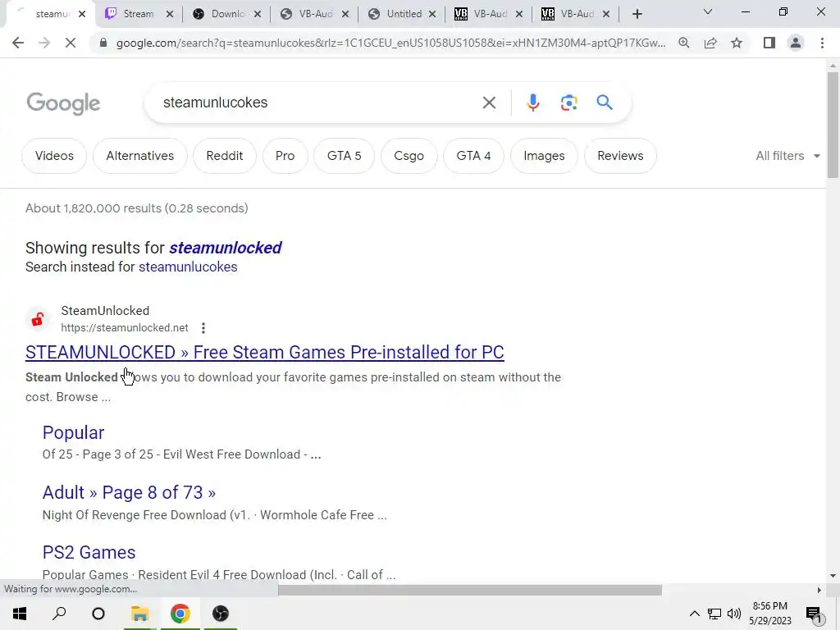Click the vertical page scrollbar thumb

(x=833, y=125)
